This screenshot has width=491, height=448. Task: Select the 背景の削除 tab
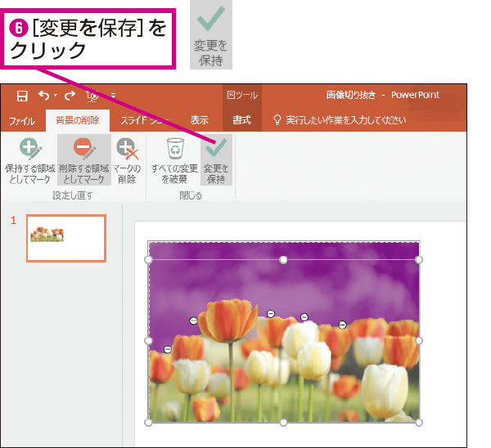point(78,120)
